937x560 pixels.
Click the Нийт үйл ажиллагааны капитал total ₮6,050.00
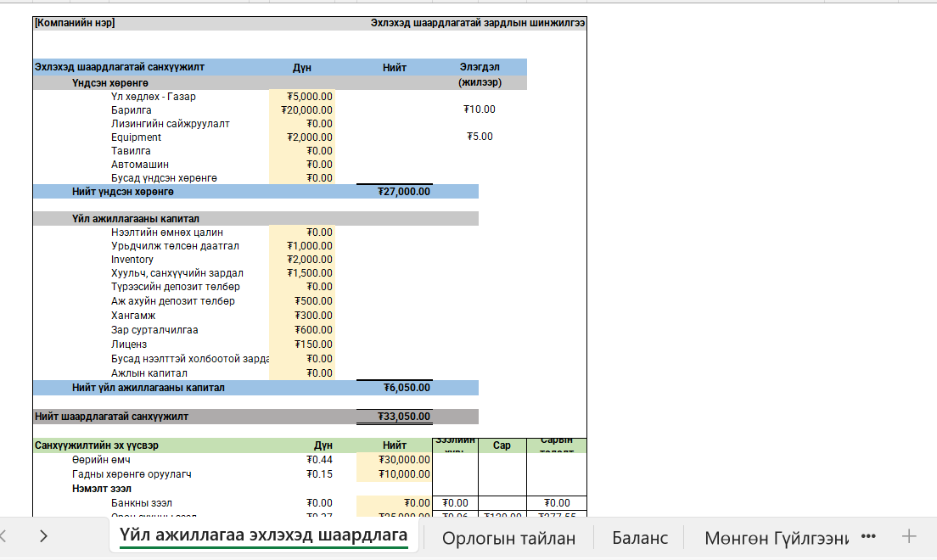pos(395,388)
